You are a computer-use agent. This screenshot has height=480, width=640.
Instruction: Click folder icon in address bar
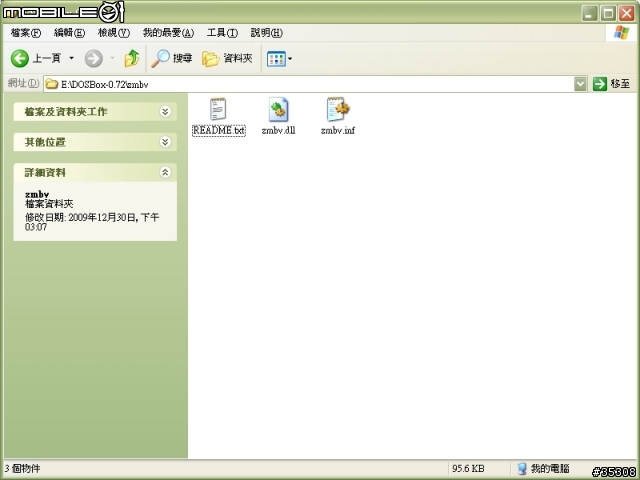(x=51, y=84)
